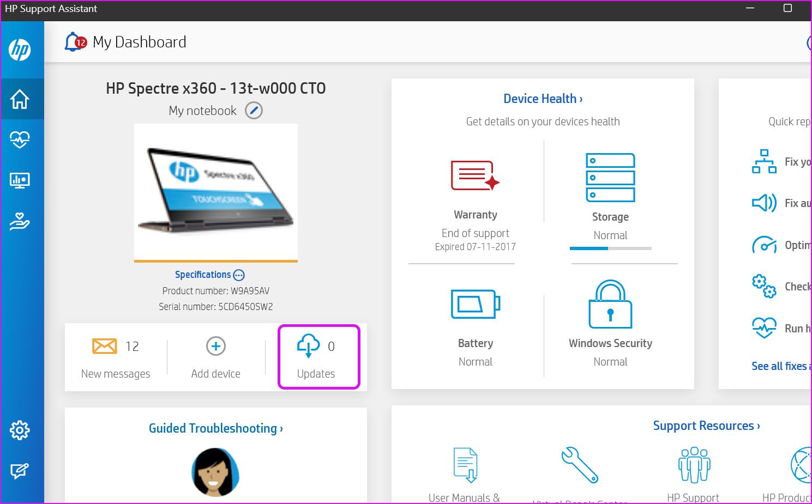Click the Storage drives icon
This screenshot has height=504, width=812.
pyautogui.click(x=610, y=177)
